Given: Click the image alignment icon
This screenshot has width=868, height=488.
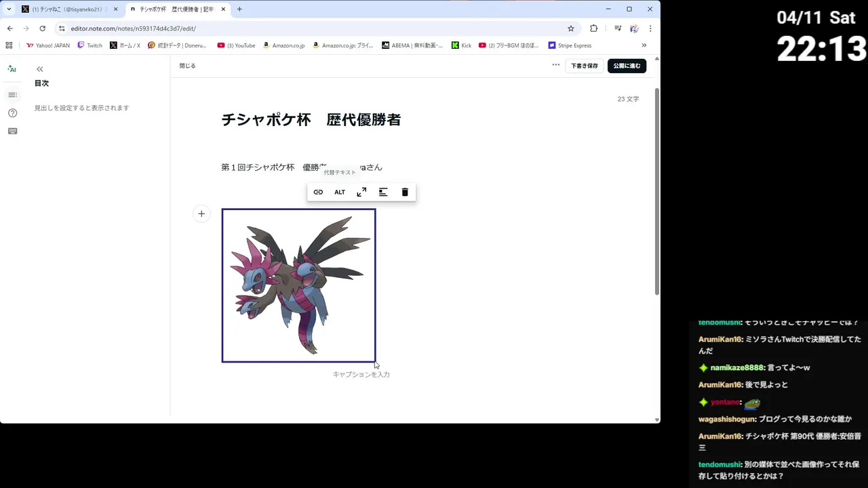Looking at the screenshot, I should pyautogui.click(x=383, y=192).
